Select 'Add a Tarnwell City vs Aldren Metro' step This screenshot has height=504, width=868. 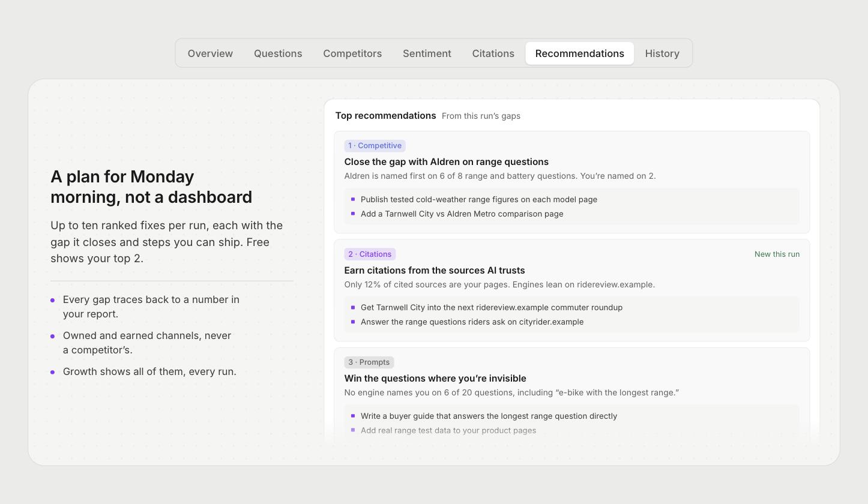coord(462,214)
